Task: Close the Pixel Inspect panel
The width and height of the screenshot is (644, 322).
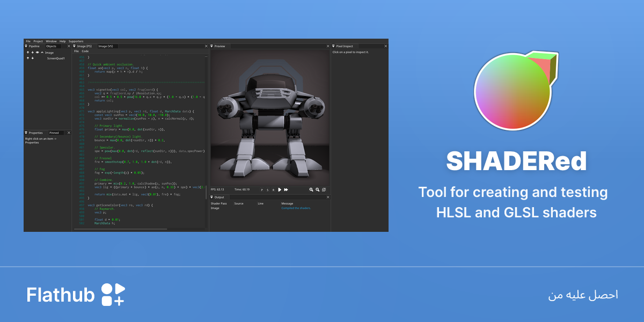Action: (x=385, y=46)
